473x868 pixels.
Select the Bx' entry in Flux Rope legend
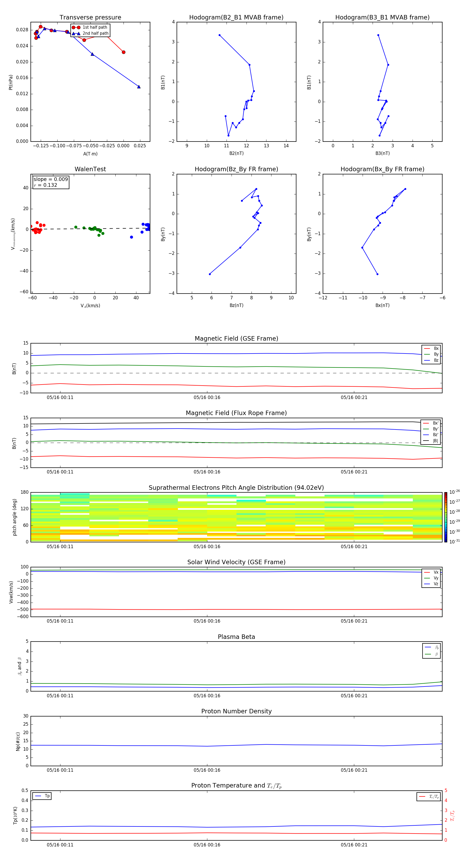coord(431,423)
